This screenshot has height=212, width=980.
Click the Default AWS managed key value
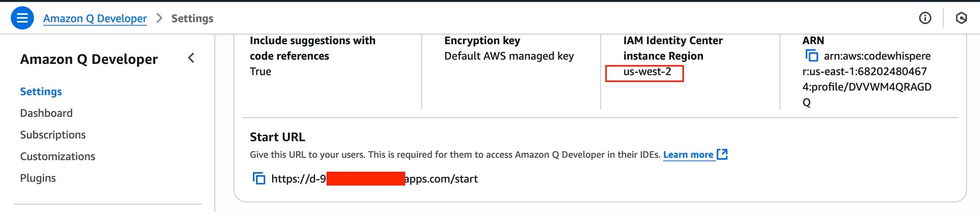tap(509, 56)
